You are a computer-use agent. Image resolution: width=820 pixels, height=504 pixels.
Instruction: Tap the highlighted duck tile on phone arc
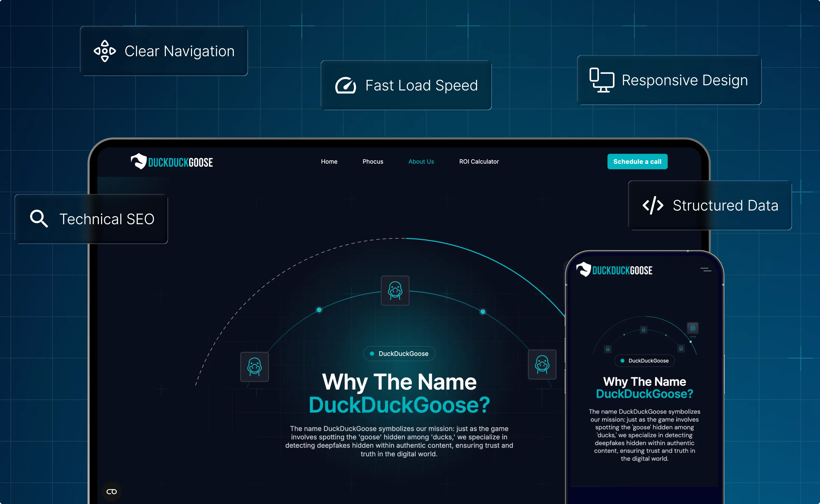[x=693, y=328]
